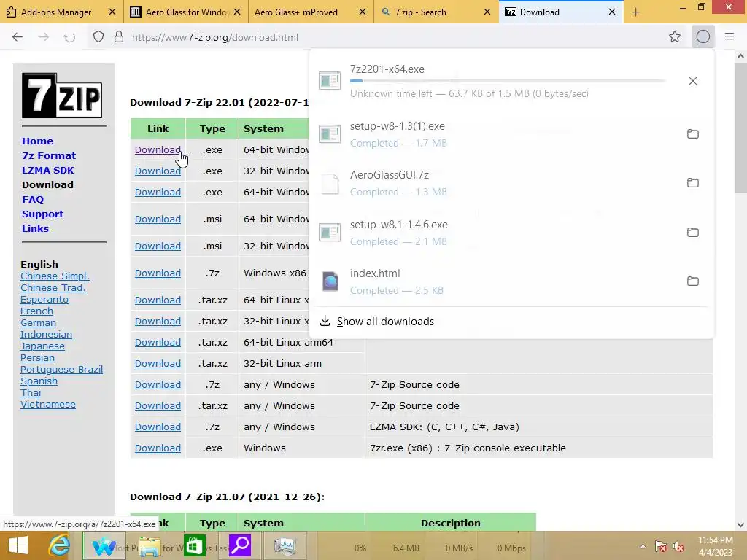Open File Explorer from taskbar
747x560 pixels.
149,545
